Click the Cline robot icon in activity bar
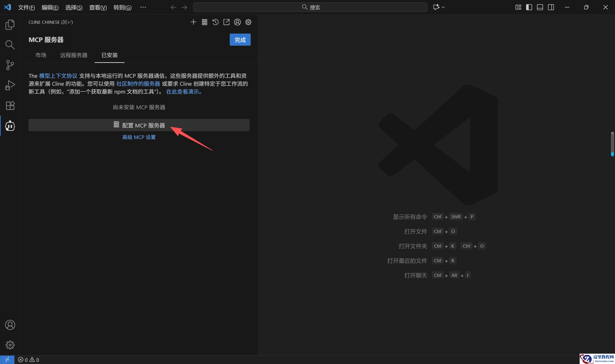This screenshot has width=615, height=364. pos(10,126)
